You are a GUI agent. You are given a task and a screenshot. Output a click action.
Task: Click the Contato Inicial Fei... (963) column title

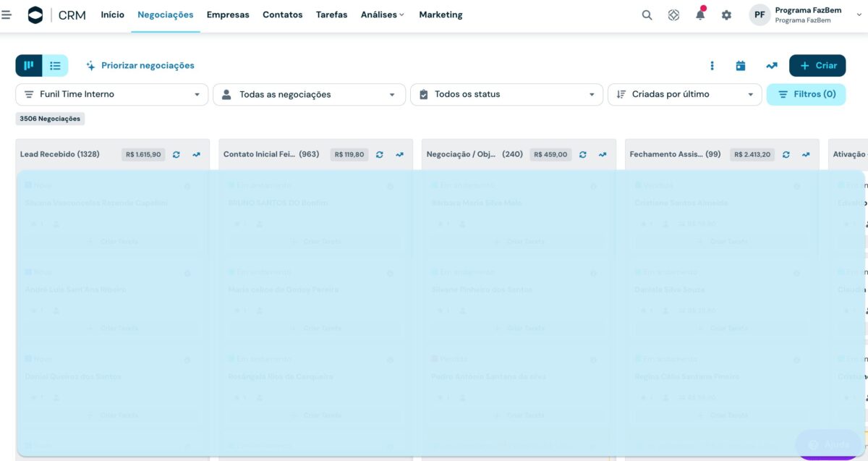click(271, 154)
